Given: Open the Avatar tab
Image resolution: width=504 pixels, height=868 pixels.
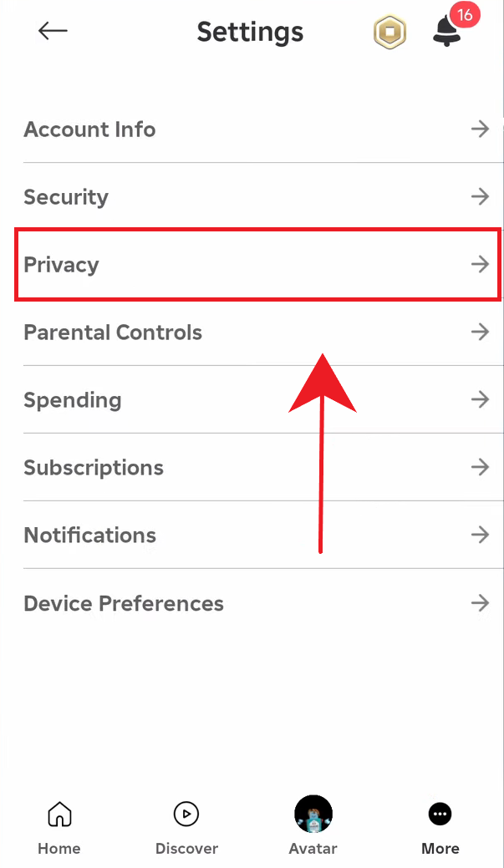Looking at the screenshot, I should pyautogui.click(x=313, y=825).
